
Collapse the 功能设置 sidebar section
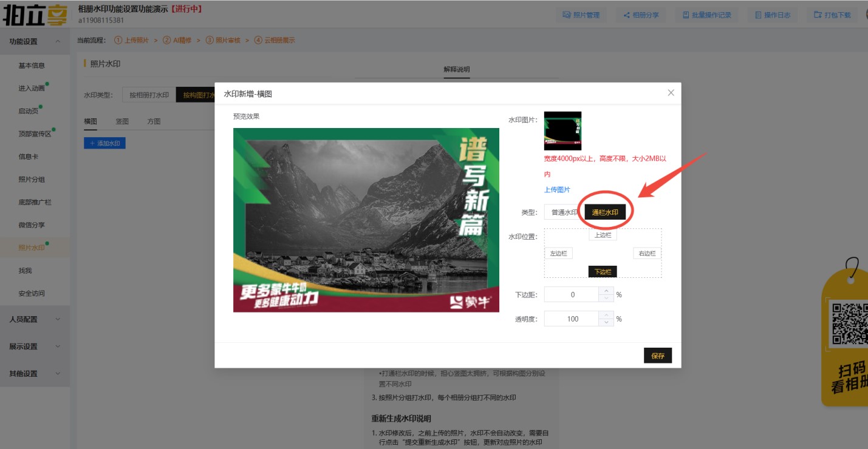(35, 41)
